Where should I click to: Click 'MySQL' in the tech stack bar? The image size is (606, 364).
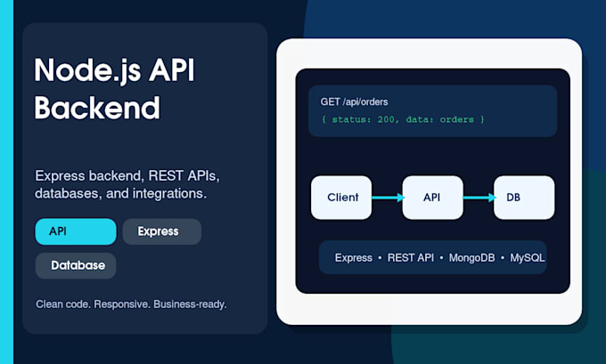528,258
